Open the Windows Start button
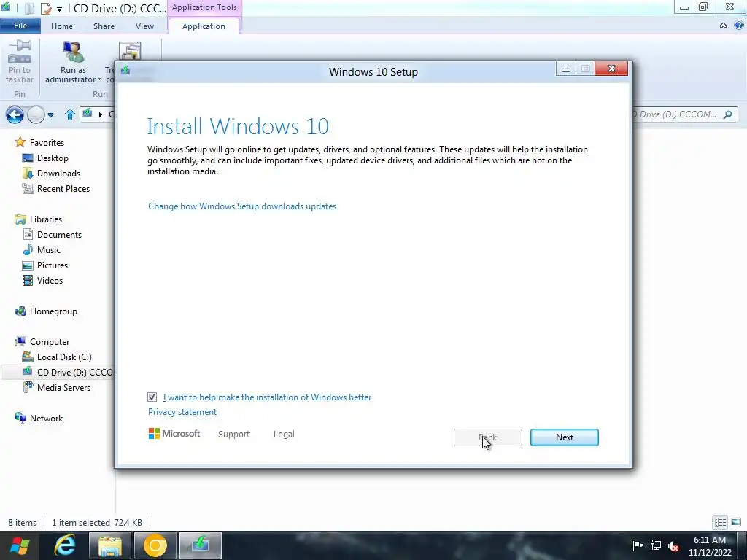The height and width of the screenshot is (560, 747). point(20,545)
